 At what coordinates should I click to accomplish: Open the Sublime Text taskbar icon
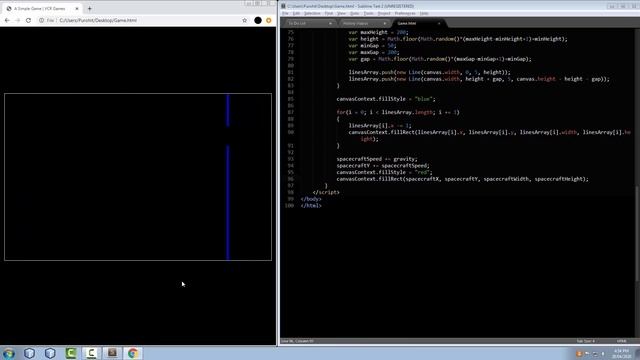click(112, 353)
